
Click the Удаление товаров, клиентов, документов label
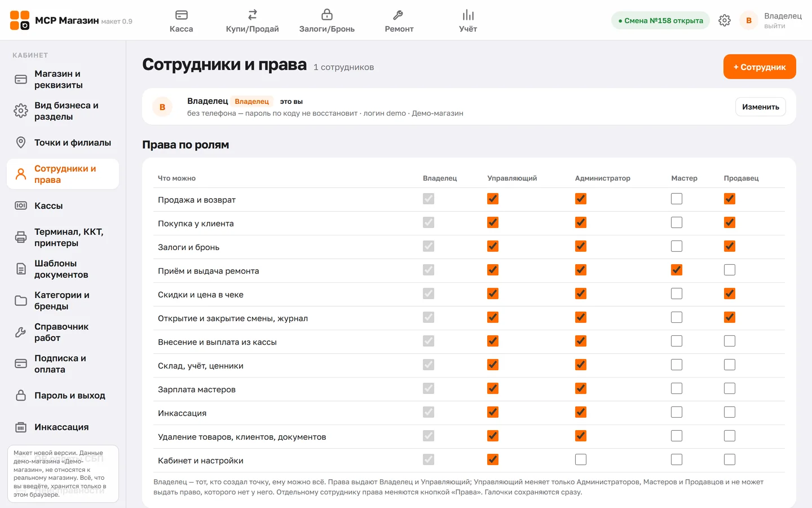click(242, 437)
